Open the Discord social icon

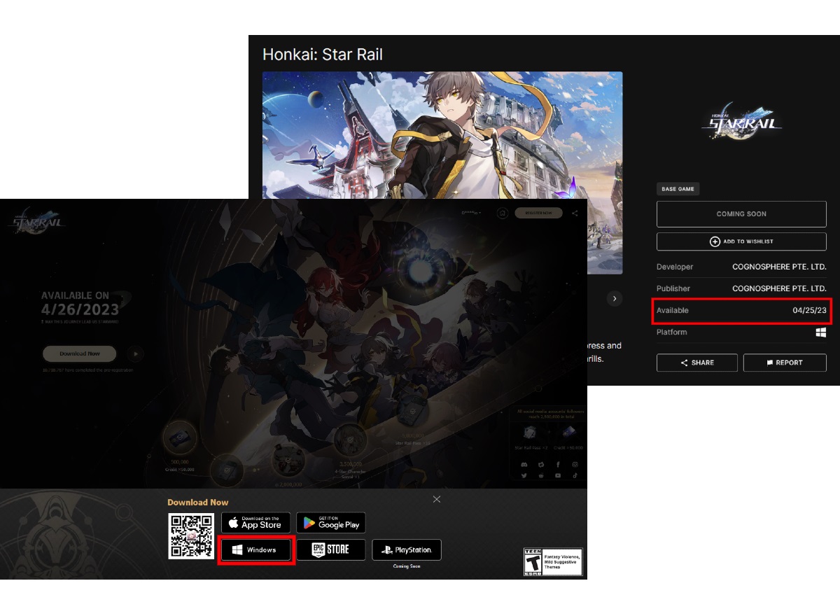click(524, 464)
